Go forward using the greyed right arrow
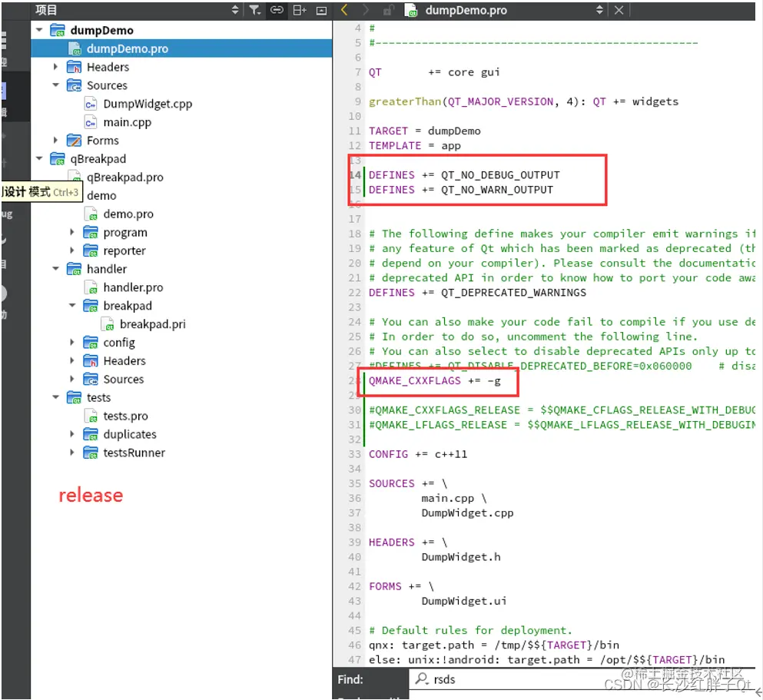This screenshot has height=700, width=763. [x=366, y=10]
